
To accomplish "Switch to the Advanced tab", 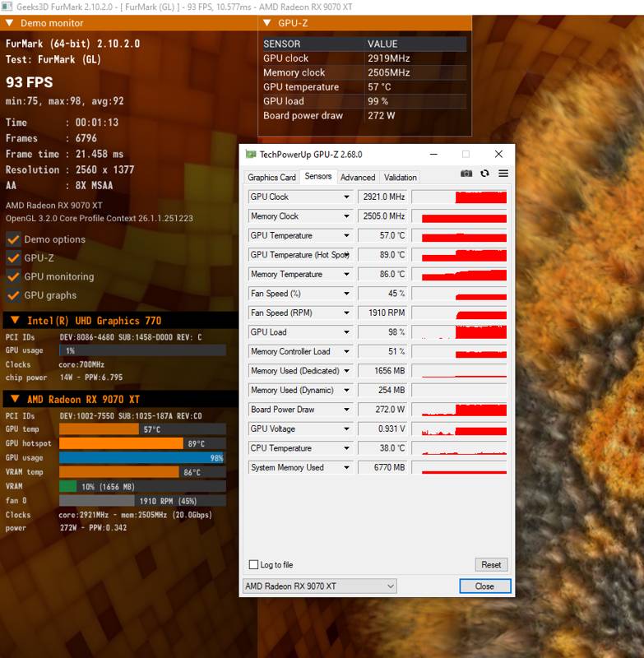I will click(x=358, y=178).
